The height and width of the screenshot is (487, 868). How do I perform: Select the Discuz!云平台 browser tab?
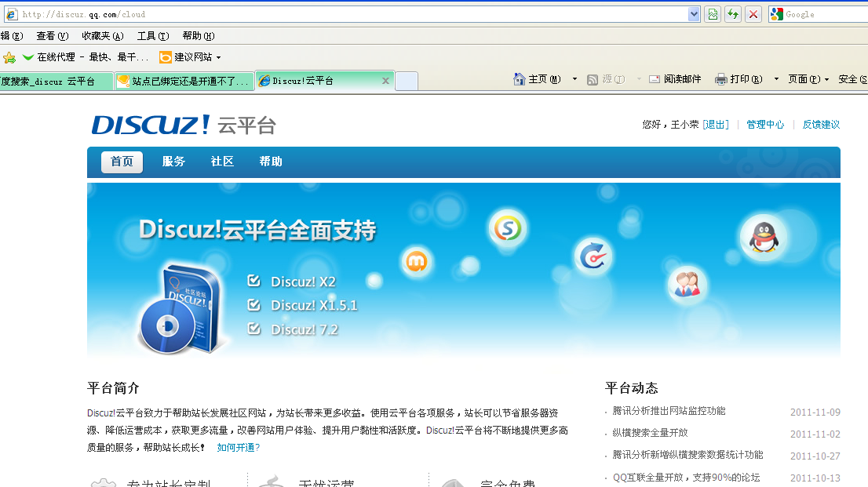point(324,81)
